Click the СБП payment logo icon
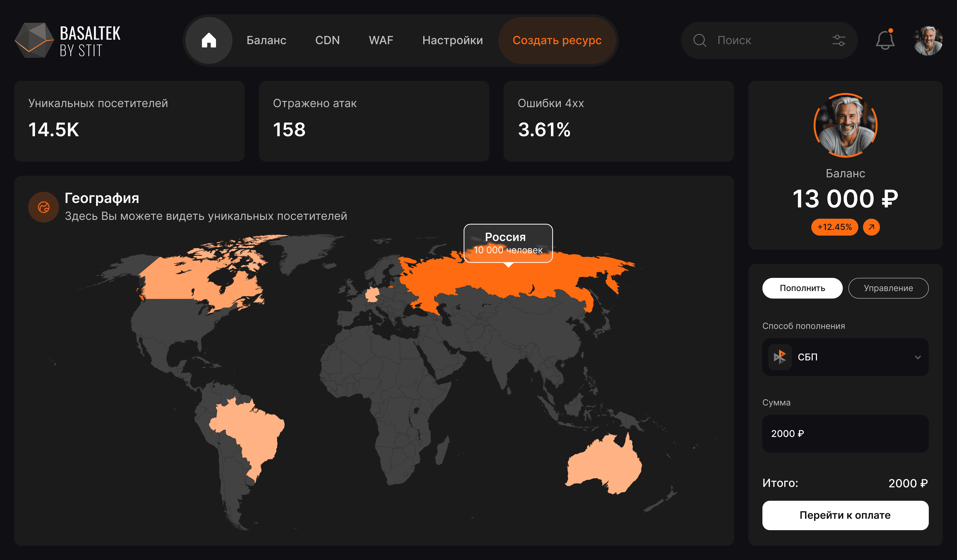 coord(780,357)
